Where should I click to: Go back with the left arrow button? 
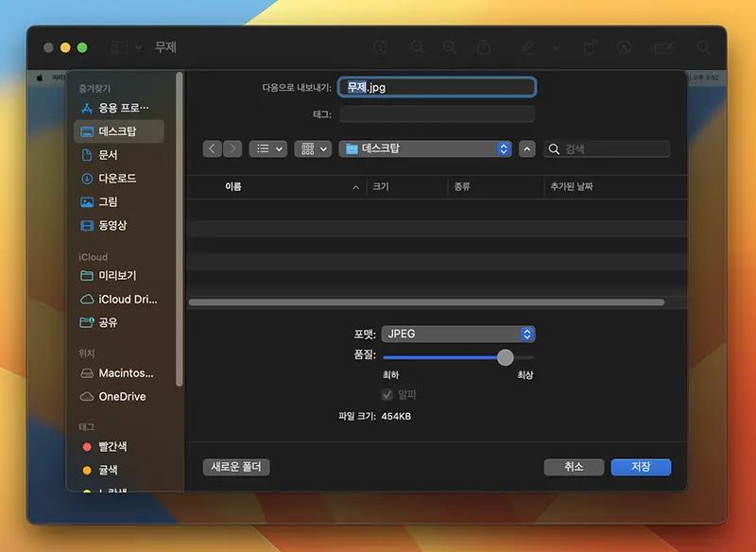click(x=212, y=149)
